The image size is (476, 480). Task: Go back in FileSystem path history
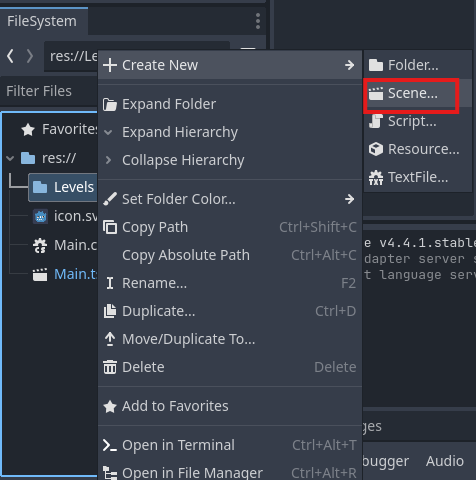pos(10,56)
